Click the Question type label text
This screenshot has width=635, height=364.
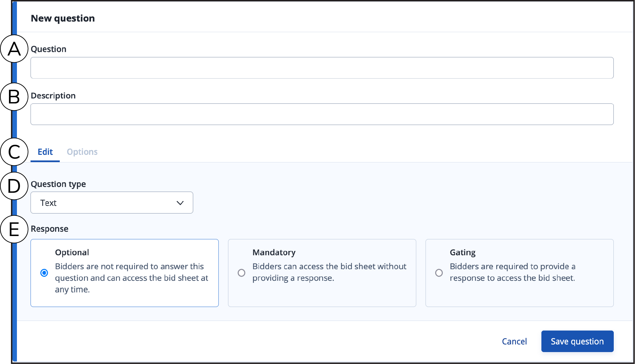[x=58, y=184]
